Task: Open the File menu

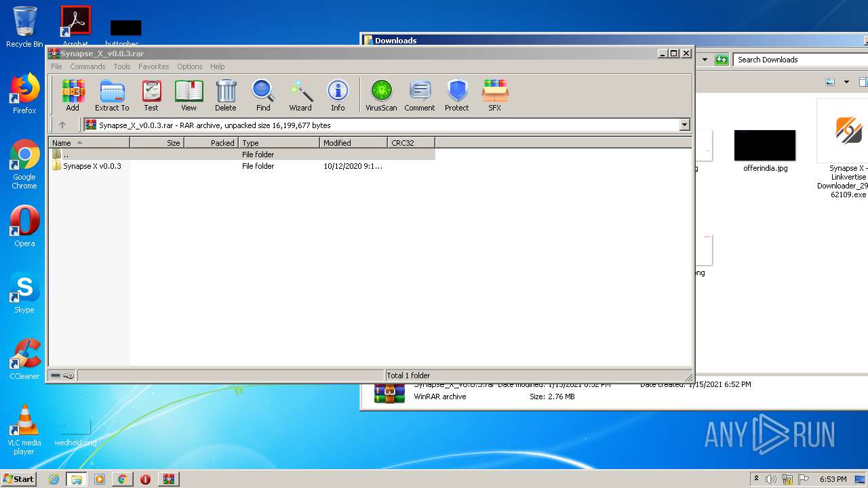Action: coord(56,66)
